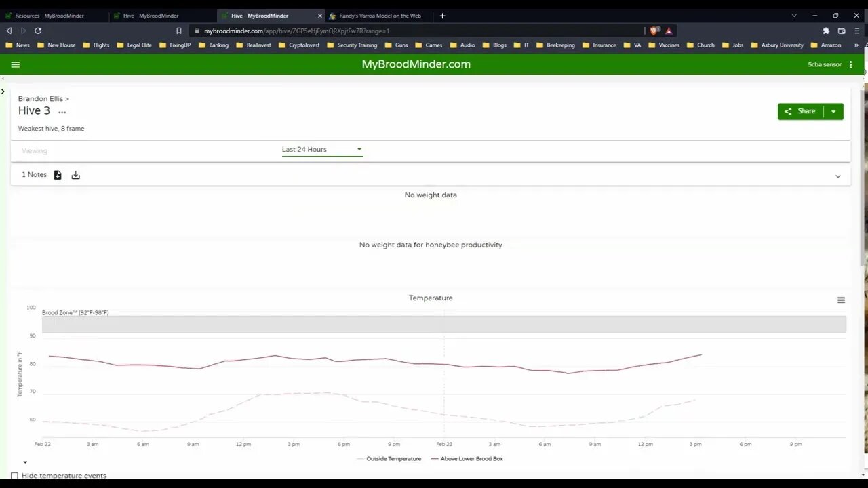
Task: Show more bookmarks with the overflow chevron
Action: point(857,45)
